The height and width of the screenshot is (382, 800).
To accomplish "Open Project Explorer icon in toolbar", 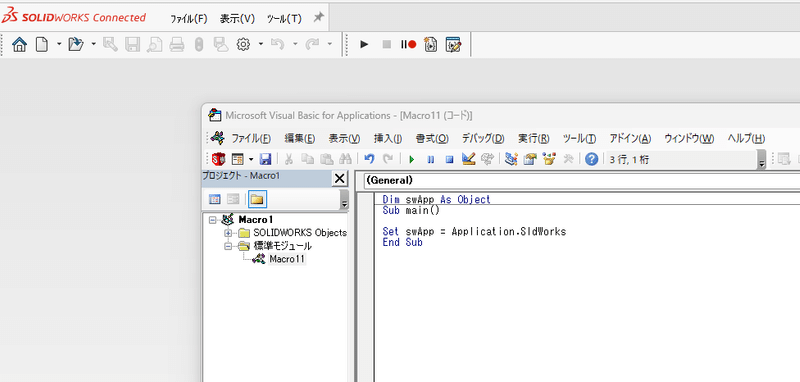I will [x=511, y=159].
